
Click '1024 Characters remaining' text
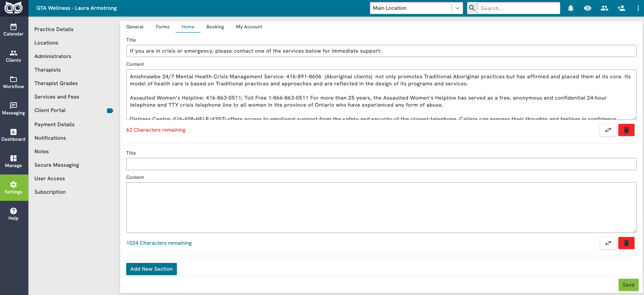[x=159, y=243]
